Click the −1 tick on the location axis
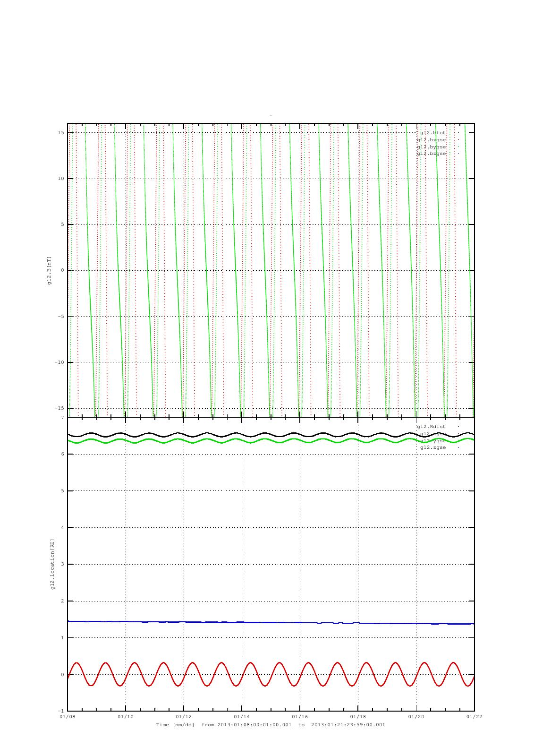 pos(61,711)
